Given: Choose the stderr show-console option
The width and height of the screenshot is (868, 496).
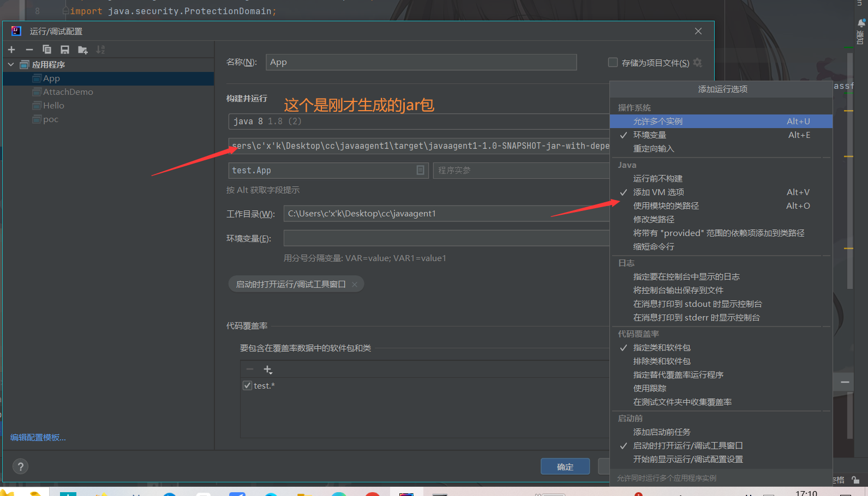Looking at the screenshot, I should point(721,317).
